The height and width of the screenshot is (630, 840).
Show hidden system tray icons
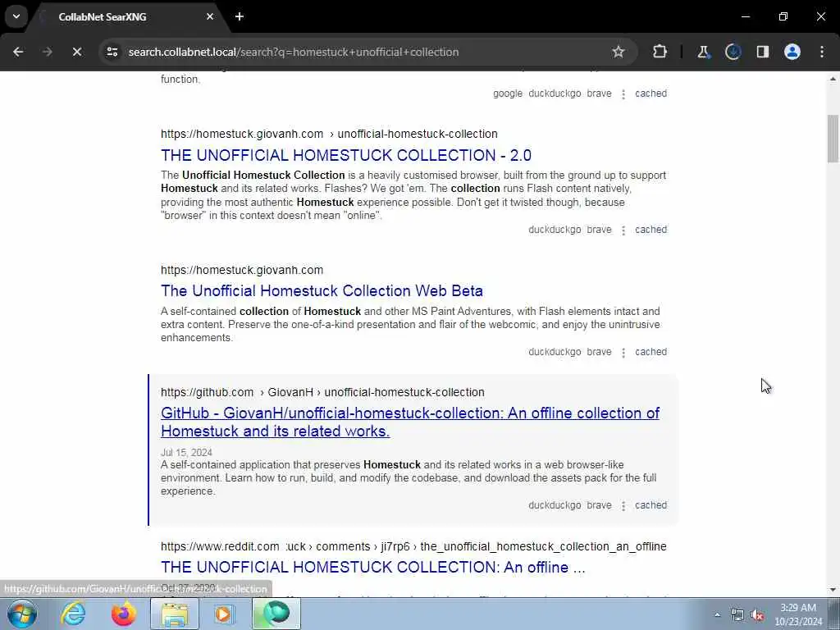coord(717,615)
